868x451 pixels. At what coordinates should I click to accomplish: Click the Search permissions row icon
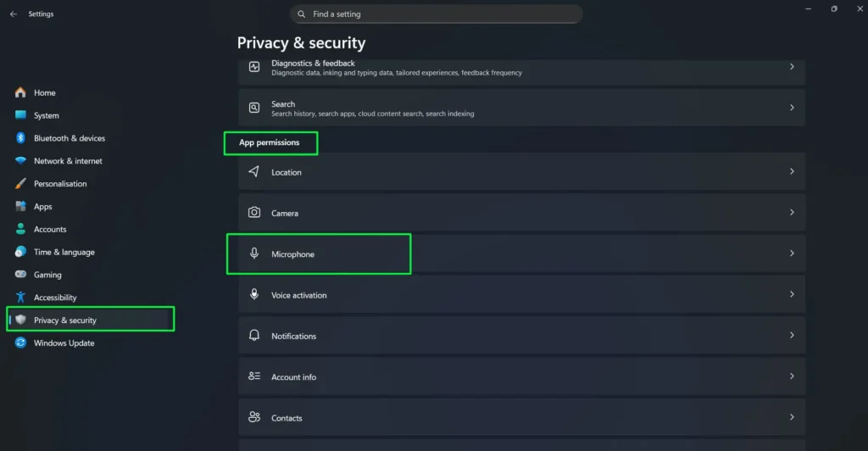click(x=254, y=108)
